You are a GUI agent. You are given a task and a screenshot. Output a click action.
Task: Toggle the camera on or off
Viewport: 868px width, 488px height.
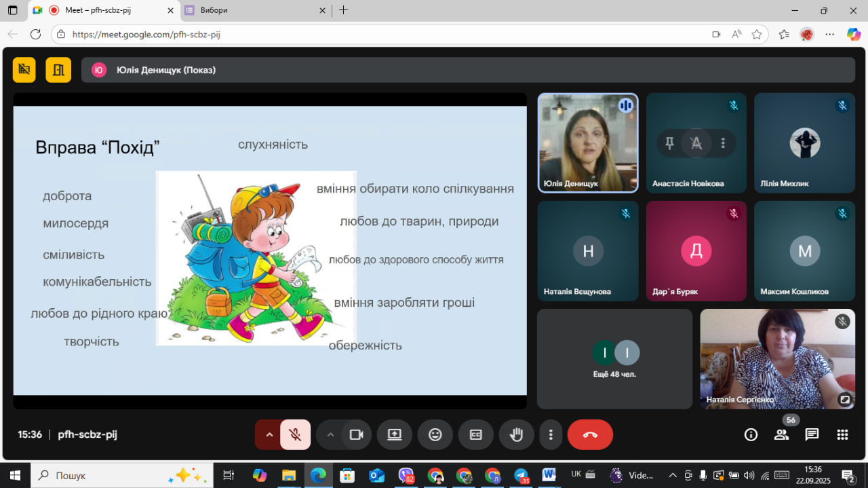[356, 435]
